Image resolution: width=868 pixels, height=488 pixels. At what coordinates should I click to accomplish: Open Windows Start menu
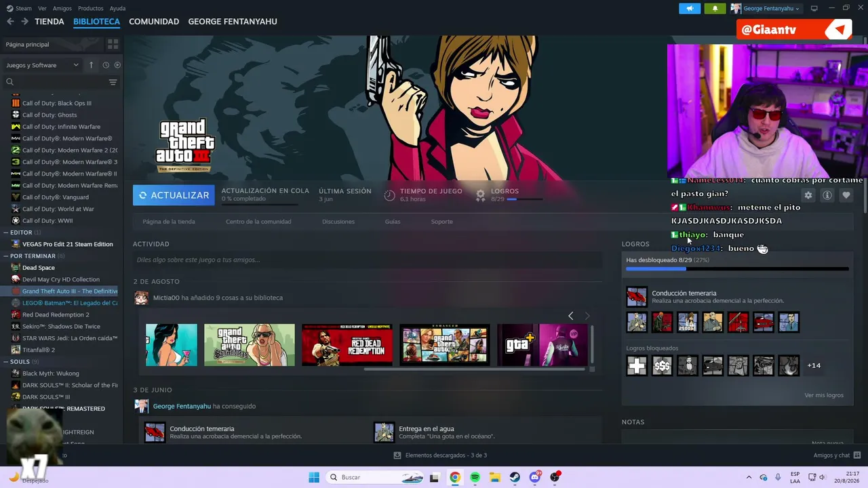click(314, 477)
